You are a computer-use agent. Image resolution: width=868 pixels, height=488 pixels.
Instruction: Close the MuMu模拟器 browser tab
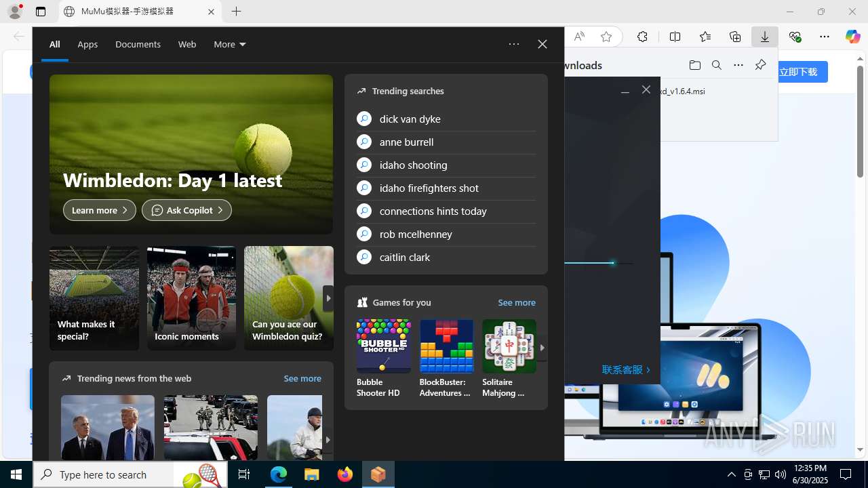tap(211, 12)
